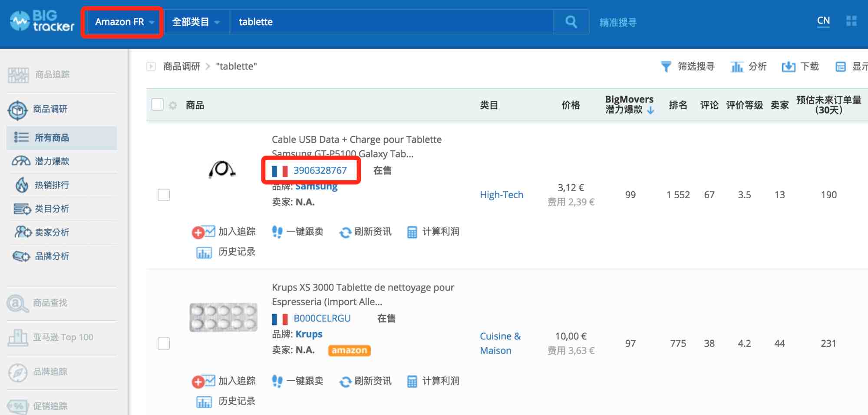
Task: Click the amazon seller badge
Action: [349, 350]
